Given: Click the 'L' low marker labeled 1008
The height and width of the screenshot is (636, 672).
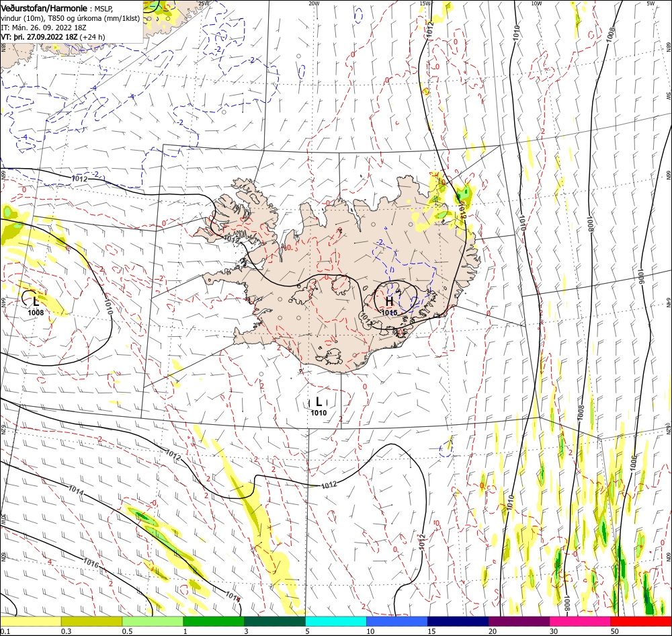Looking at the screenshot, I should tap(36, 301).
